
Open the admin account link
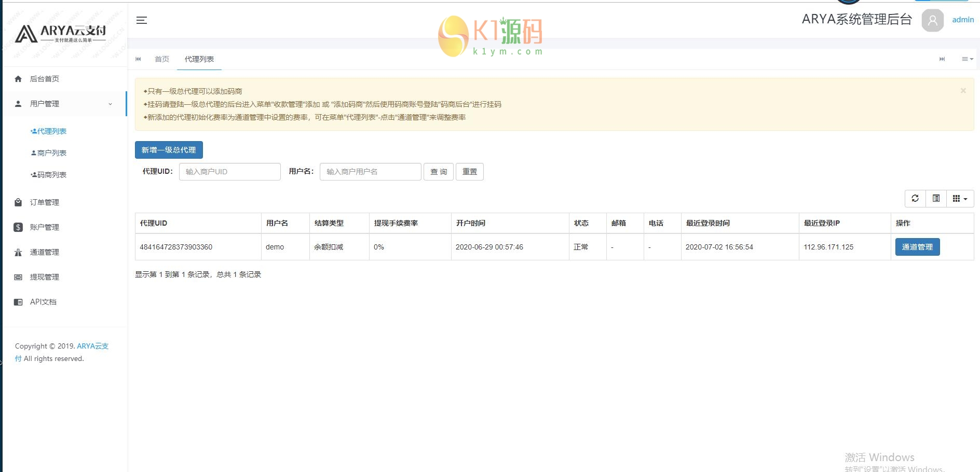[963, 20]
